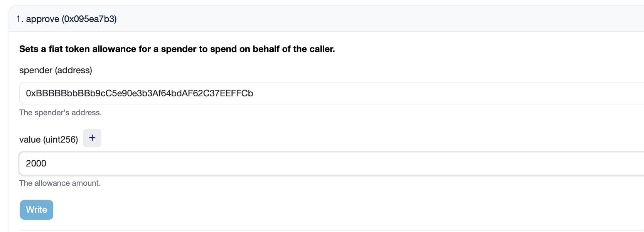Screen dimensions: 644x232
Task: Place cursor after 2000 in value field
Action: [x=47, y=163]
